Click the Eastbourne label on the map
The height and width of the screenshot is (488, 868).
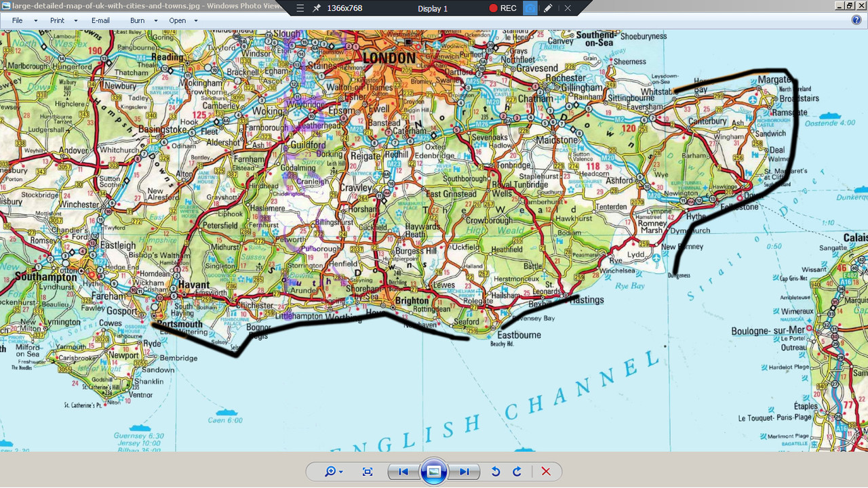pos(519,335)
